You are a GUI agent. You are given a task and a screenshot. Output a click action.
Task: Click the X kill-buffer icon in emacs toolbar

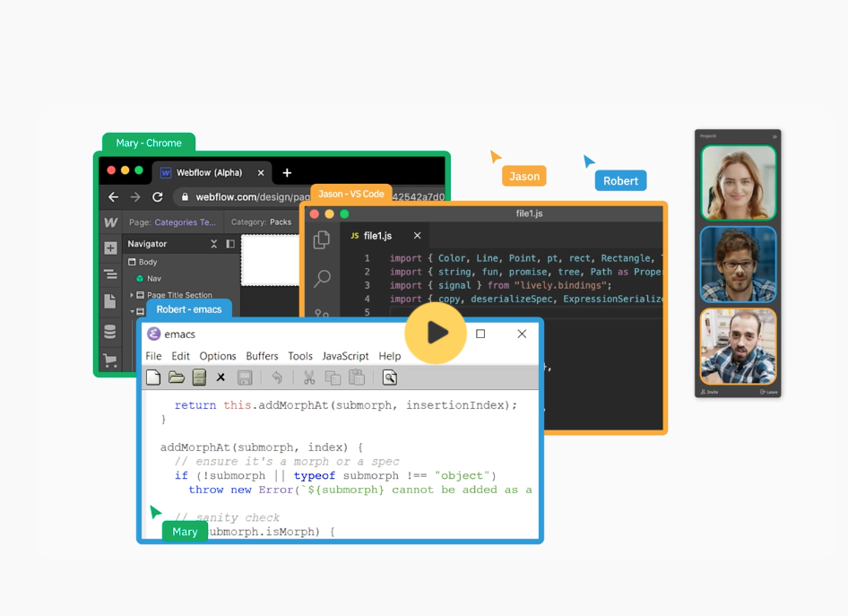(x=221, y=377)
